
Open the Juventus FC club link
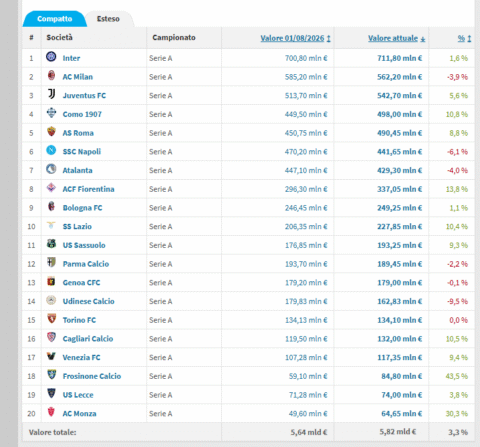click(x=84, y=95)
